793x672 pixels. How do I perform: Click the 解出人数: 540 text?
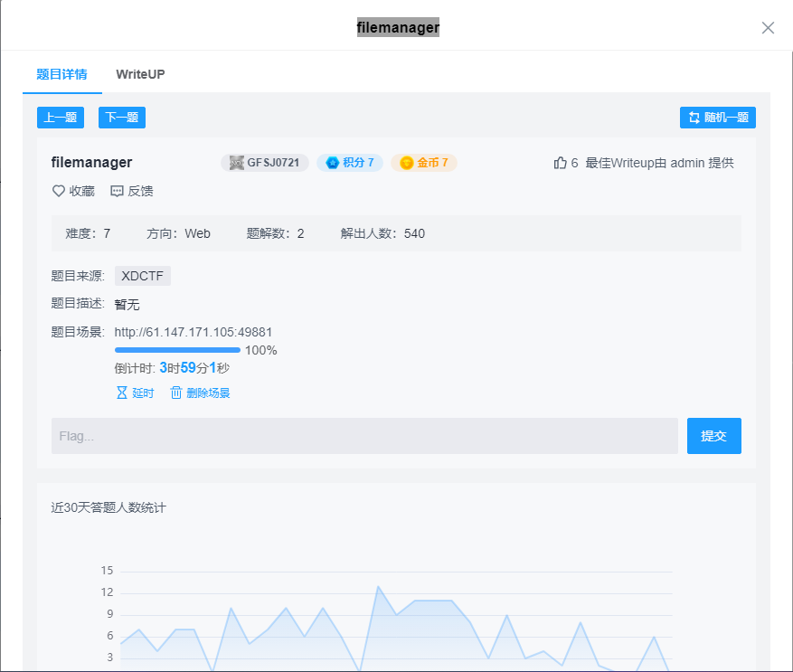(382, 233)
